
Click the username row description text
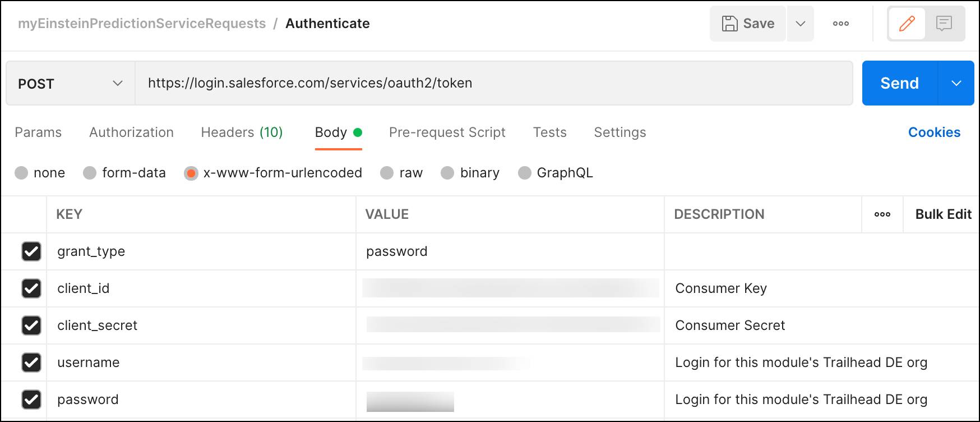[801, 363]
